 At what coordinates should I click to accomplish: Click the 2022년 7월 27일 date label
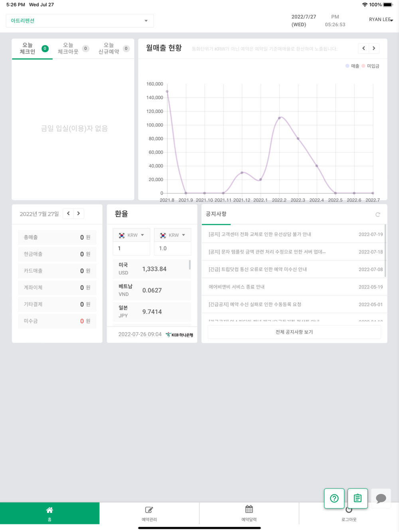39,214
